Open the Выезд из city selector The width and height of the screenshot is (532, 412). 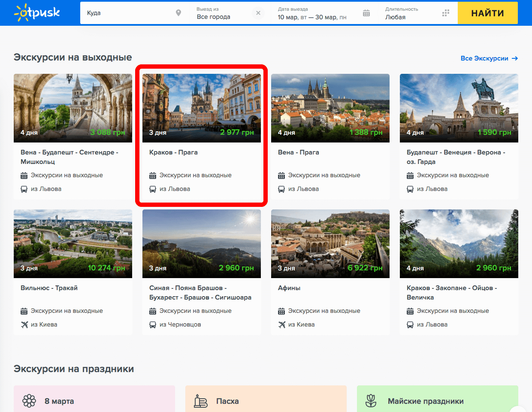pos(230,13)
